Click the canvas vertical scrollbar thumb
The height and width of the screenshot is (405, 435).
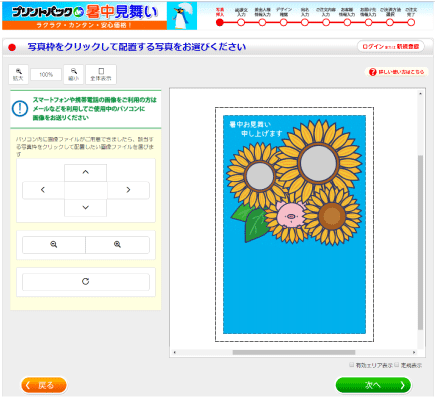click(x=420, y=243)
